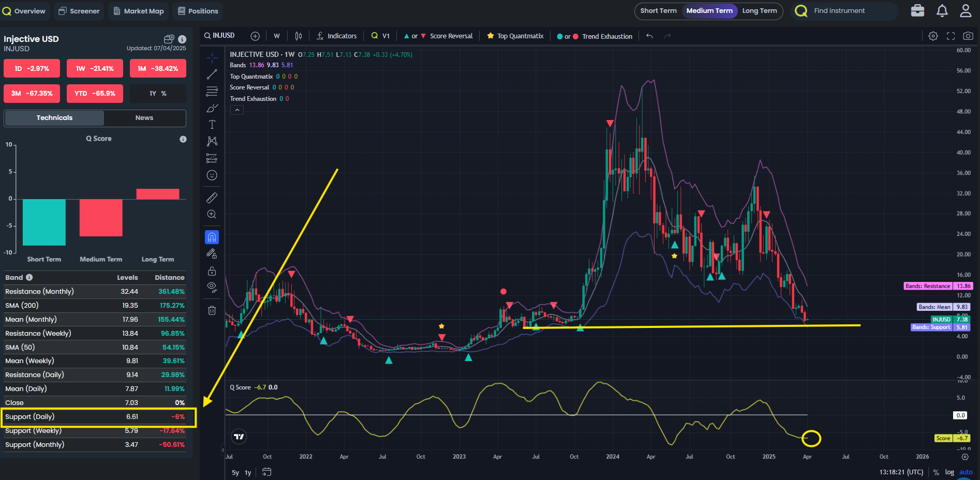This screenshot has width=980, height=480.
Task: Select the 1D -2.97% performance button
Action: coord(32,68)
